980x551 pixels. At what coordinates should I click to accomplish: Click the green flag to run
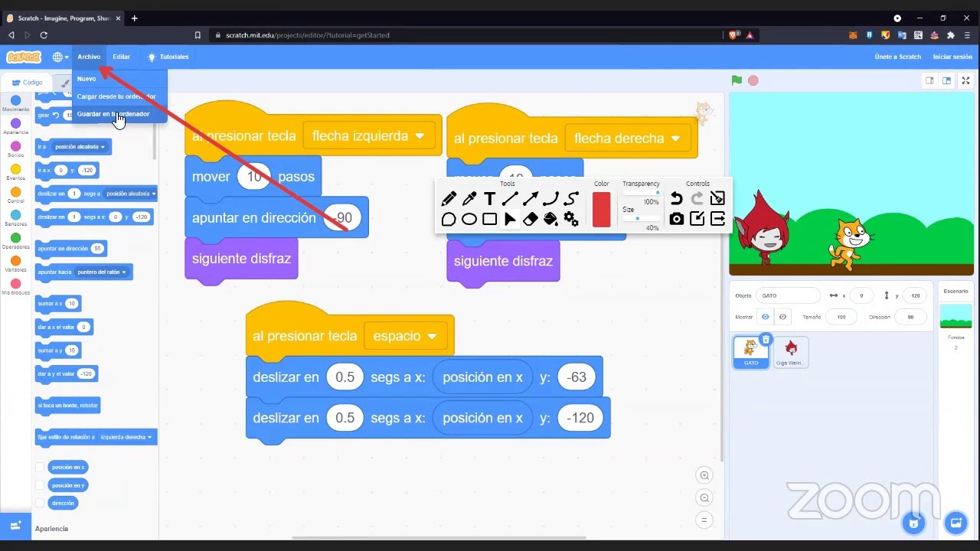click(737, 80)
